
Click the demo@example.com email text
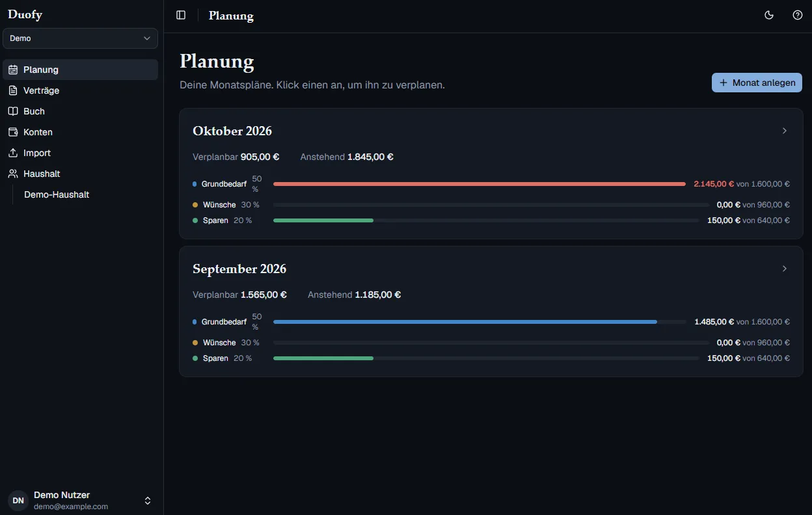[71, 507]
